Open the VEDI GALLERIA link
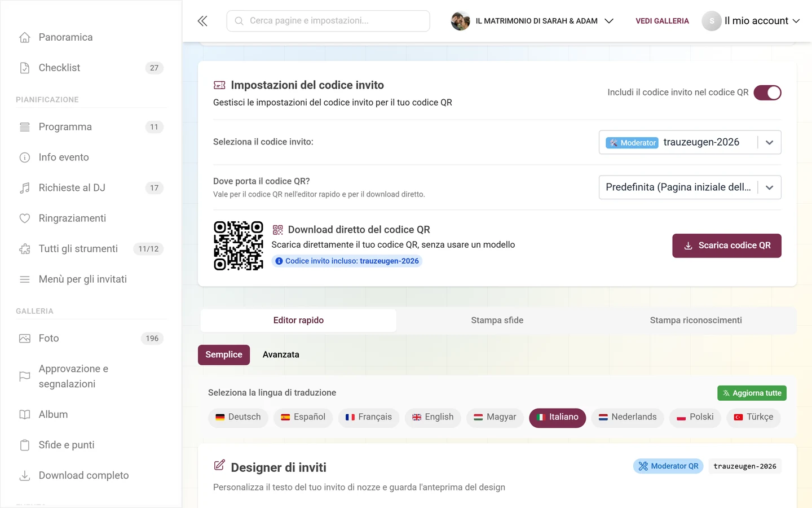812x508 pixels. pyautogui.click(x=662, y=21)
